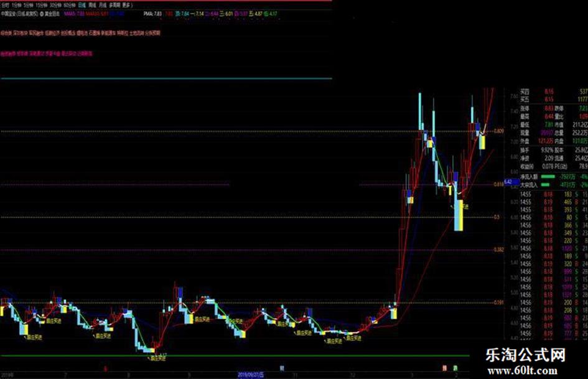Click the red pink concept tags row under the title
The width and height of the screenshot is (588, 379).
[x=80, y=33]
